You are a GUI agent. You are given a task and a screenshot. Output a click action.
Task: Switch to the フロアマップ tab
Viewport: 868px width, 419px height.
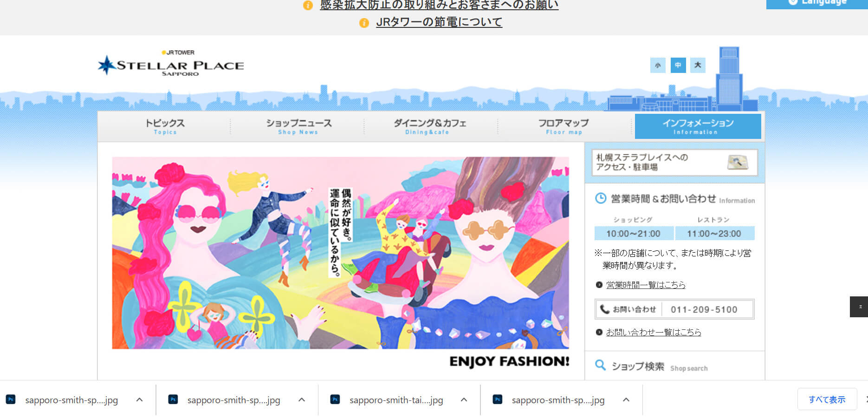tap(563, 126)
